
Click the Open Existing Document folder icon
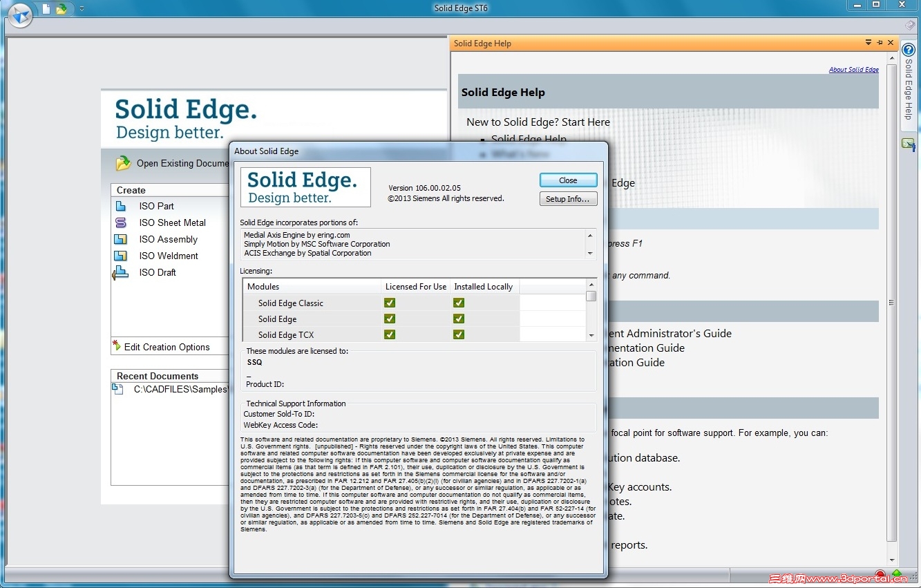click(x=124, y=163)
